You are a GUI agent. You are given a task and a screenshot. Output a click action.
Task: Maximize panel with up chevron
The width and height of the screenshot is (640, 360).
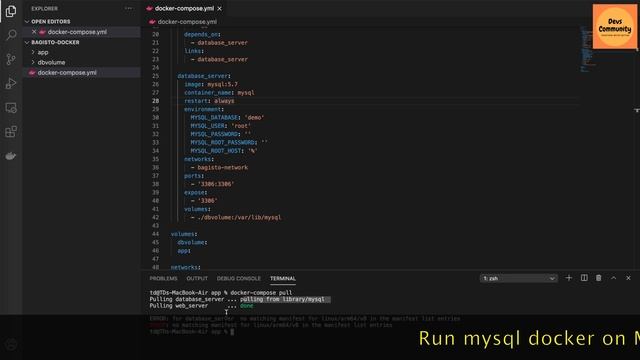[x=613, y=278]
